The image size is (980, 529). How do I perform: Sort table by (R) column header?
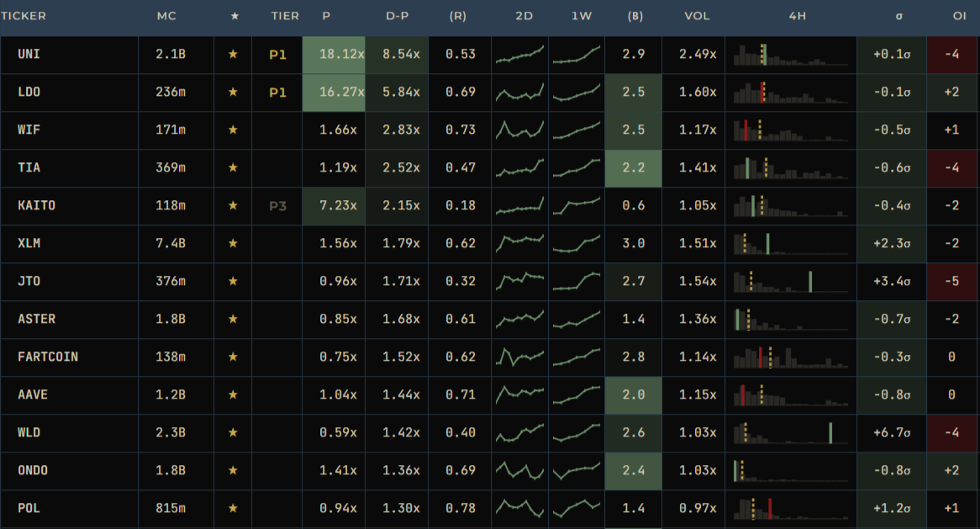coord(458,16)
